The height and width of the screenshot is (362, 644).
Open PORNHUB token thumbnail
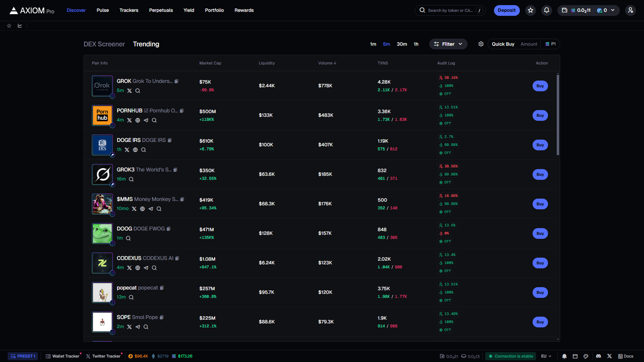pos(102,115)
